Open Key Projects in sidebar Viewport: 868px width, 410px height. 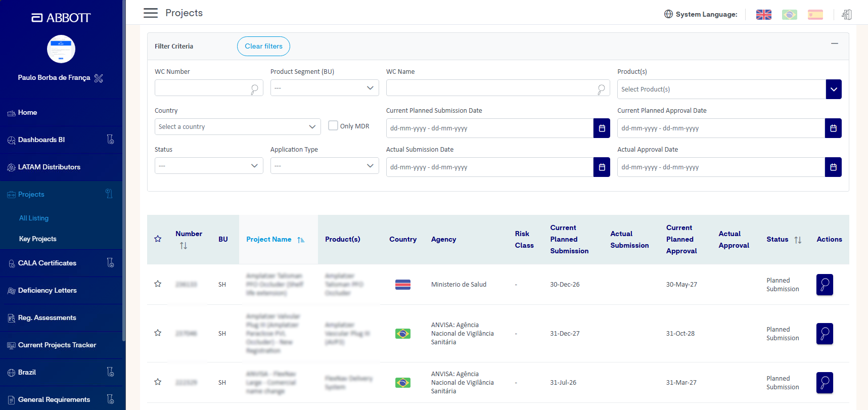click(x=38, y=239)
